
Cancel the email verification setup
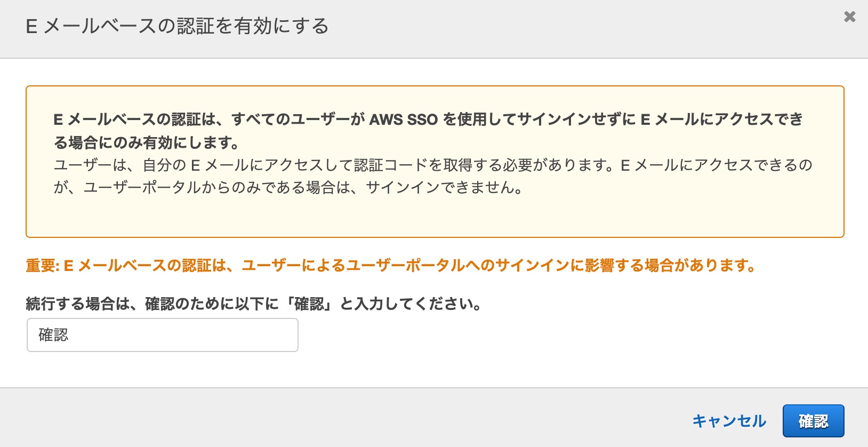728,421
